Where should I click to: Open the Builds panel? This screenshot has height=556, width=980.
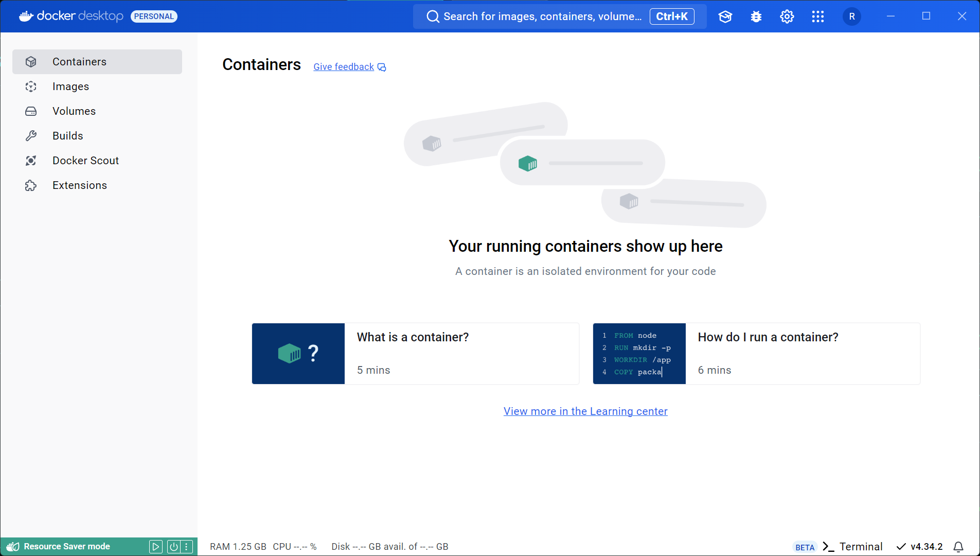point(68,135)
